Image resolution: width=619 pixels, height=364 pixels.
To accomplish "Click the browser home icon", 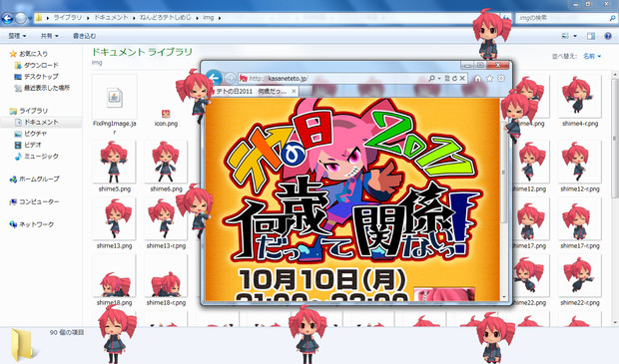I will [x=477, y=79].
